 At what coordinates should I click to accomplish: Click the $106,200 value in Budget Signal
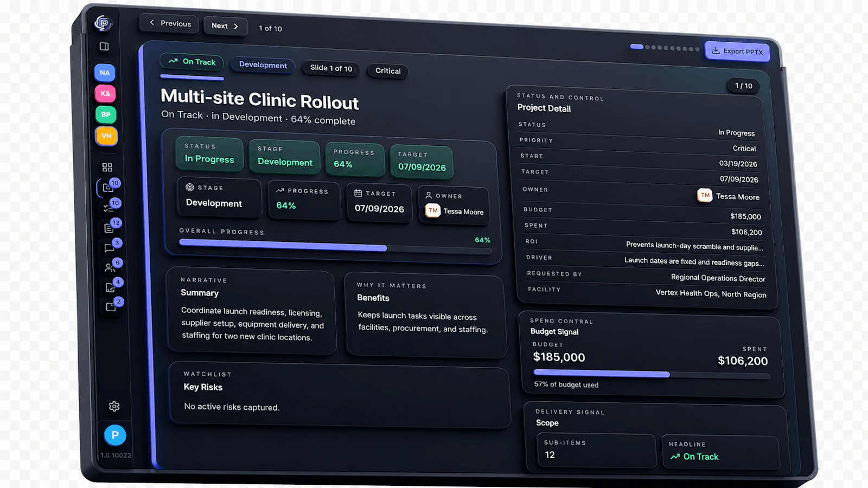(743, 361)
